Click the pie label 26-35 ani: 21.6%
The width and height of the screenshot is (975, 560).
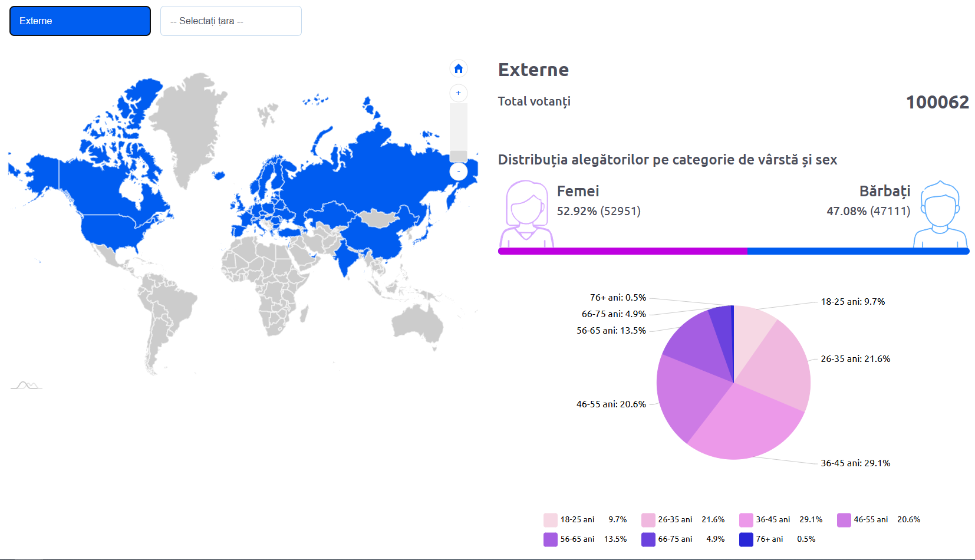855,359
